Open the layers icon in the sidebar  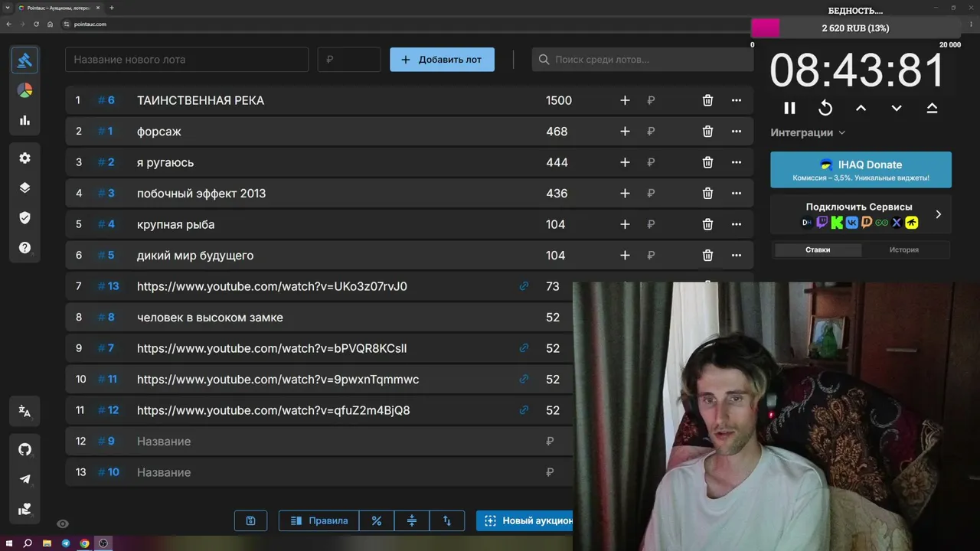tap(24, 187)
